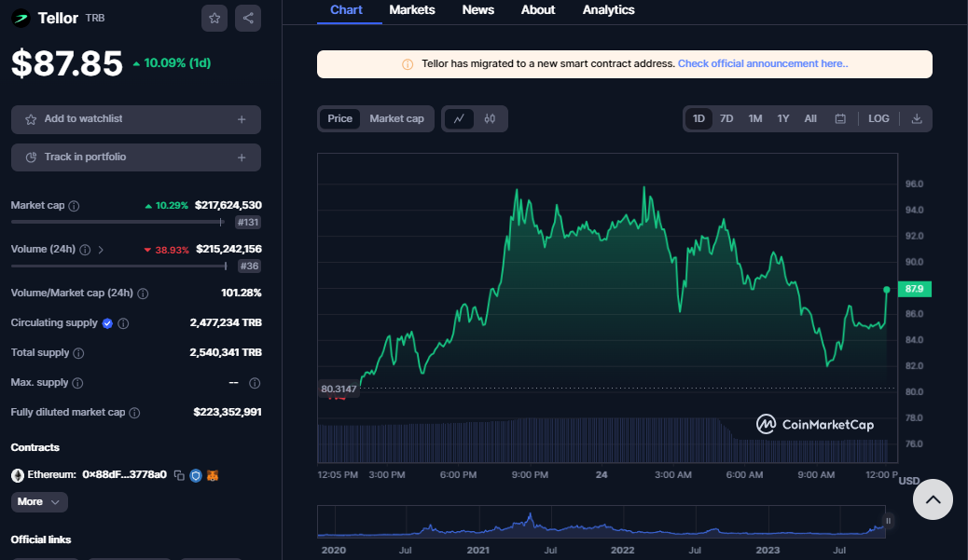This screenshot has height=560, width=968.
Task: Click the share icon beside Tellor
Action: 248,18
